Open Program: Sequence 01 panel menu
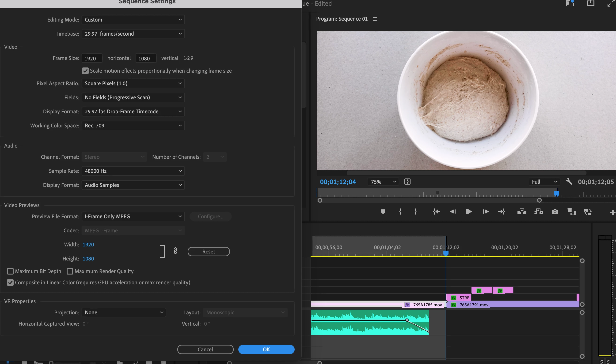The image size is (616, 364). pos(375,19)
